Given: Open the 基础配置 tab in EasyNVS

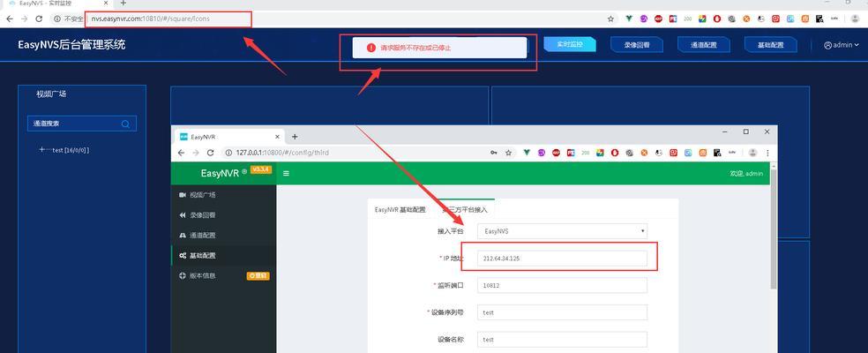Looking at the screenshot, I should (771, 45).
